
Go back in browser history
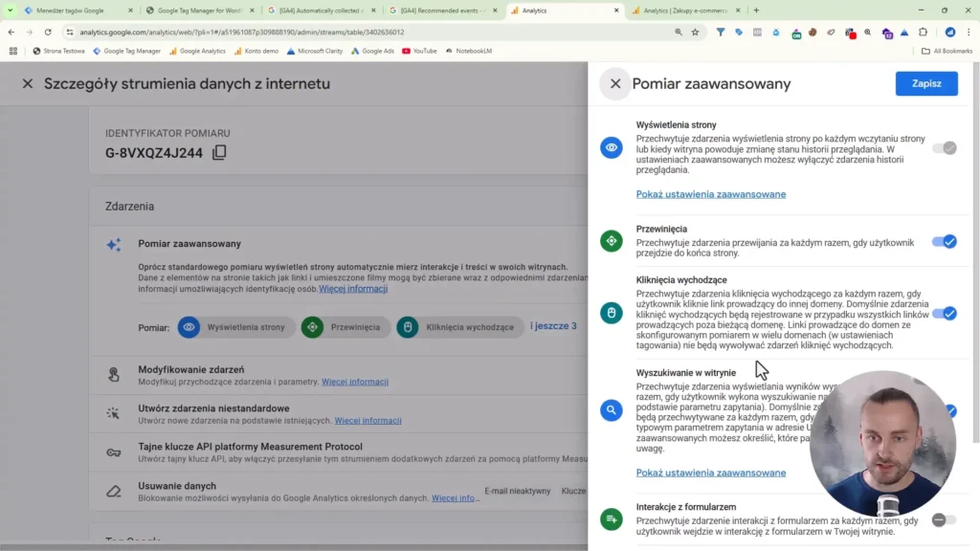point(11,32)
